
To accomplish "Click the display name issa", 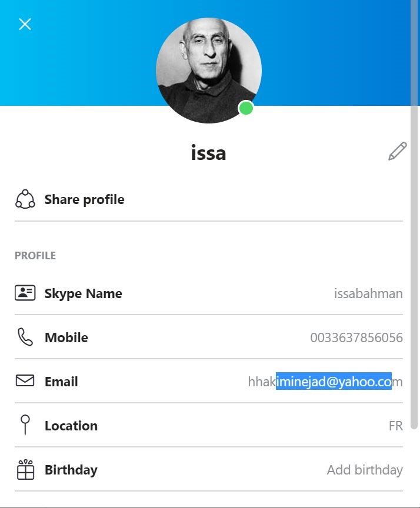I will click(x=208, y=153).
